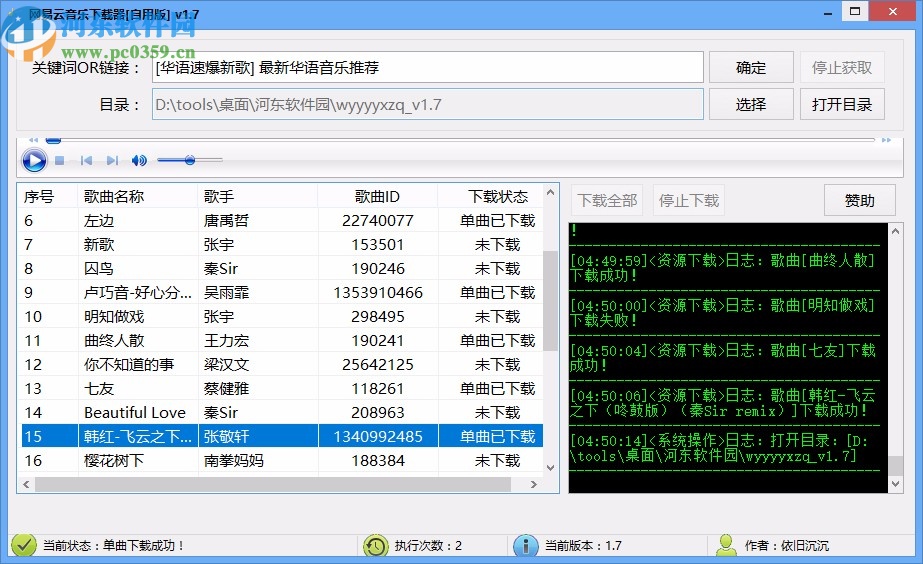Click the clock icon beside 执行次数
The width and height of the screenshot is (923, 564).
point(376,546)
